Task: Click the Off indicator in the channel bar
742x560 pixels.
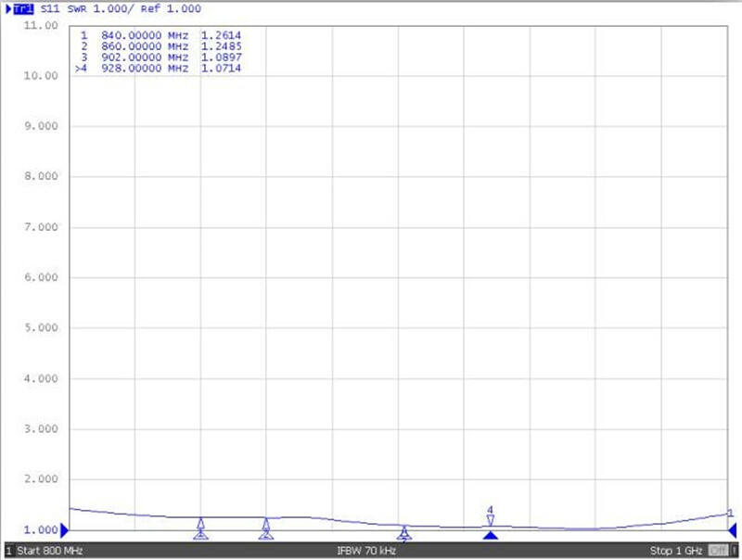Action: coord(718,551)
